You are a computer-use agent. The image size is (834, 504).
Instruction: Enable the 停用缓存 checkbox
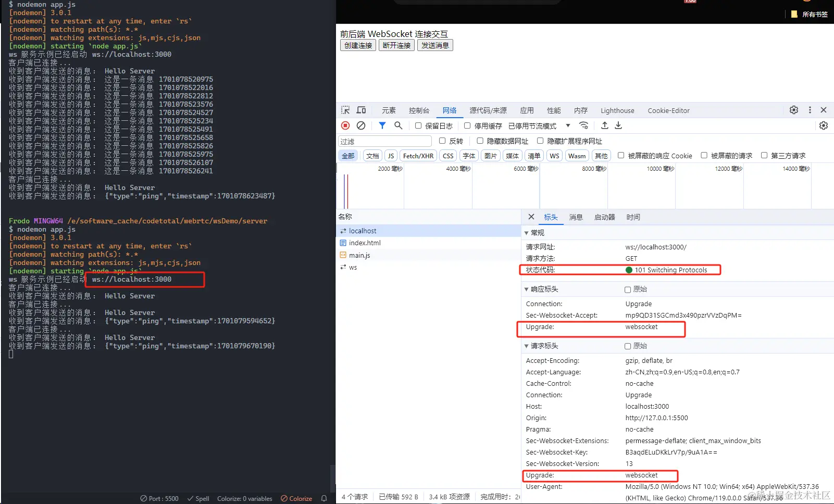[x=467, y=125]
